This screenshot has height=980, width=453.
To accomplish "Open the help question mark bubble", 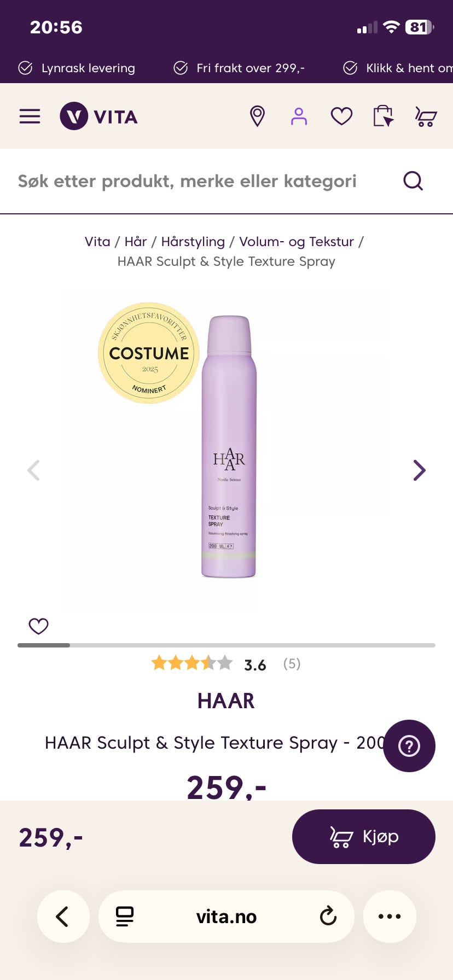I will point(409,746).
